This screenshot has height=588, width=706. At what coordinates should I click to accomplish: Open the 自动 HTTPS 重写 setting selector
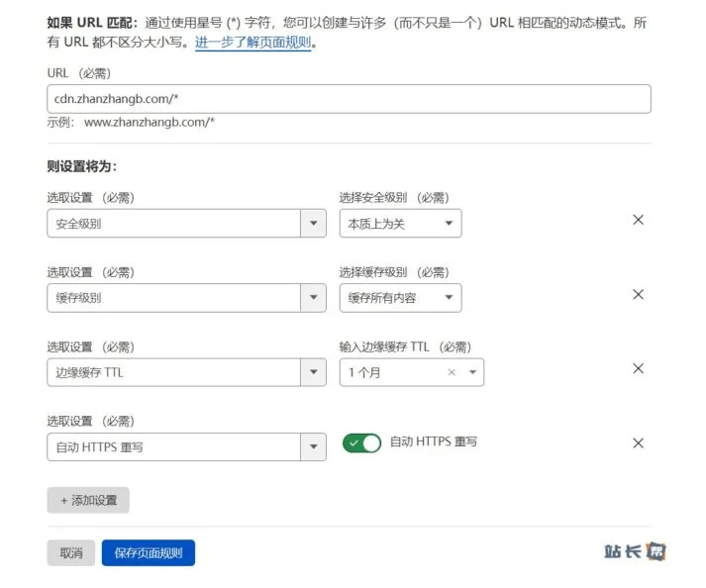[x=313, y=447]
